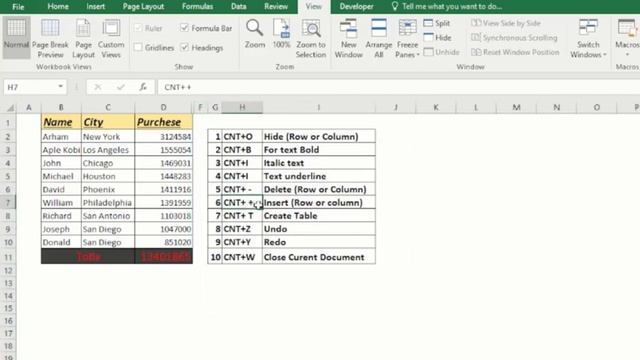Hide the current window
The height and width of the screenshot is (360, 640).
pyautogui.click(x=438, y=38)
